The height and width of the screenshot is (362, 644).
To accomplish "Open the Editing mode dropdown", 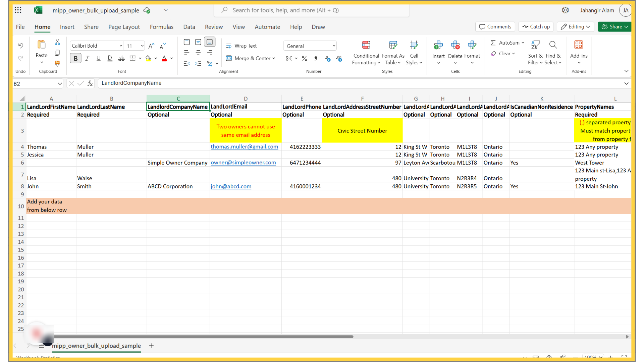I will click(x=576, y=27).
